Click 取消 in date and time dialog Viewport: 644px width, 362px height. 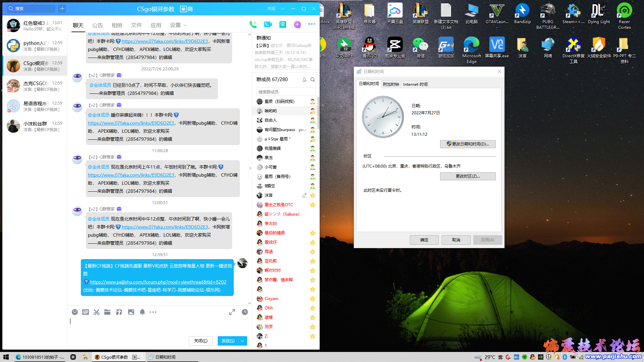(x=456, y=240)
